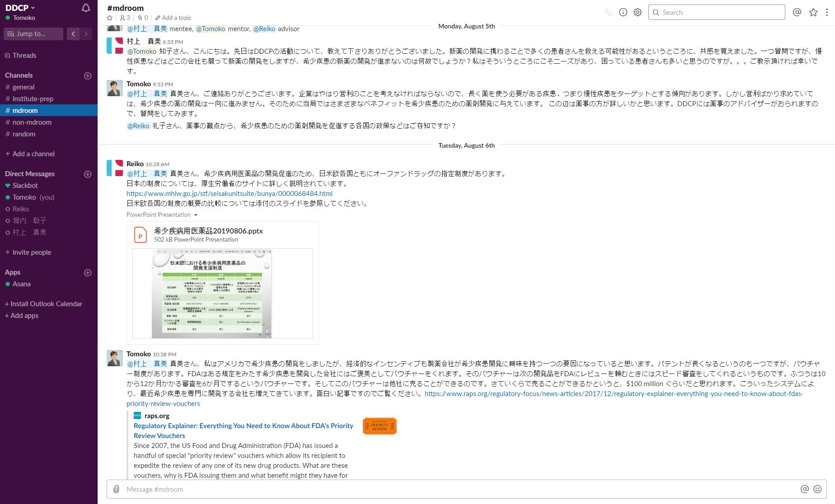Open the Jump to quick switcher
Image resolution: width=835 pixels, height=504 pixels.
(33, 34)
